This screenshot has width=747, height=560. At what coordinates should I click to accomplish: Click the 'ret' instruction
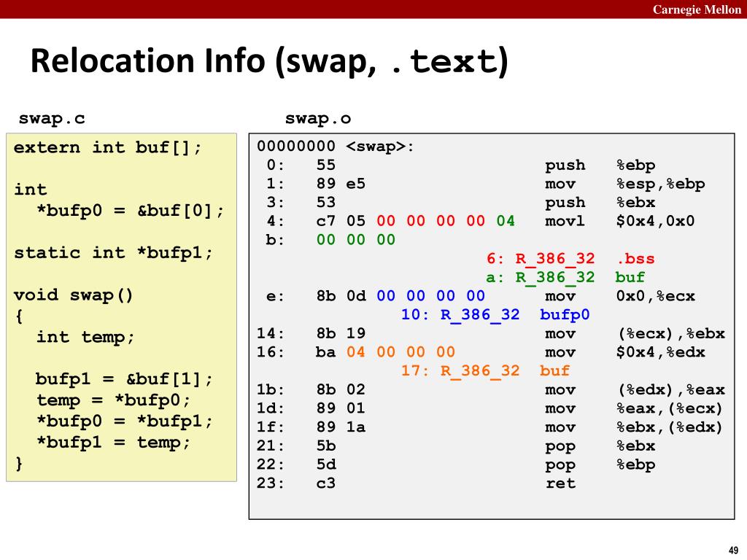(x=560, y=483)
